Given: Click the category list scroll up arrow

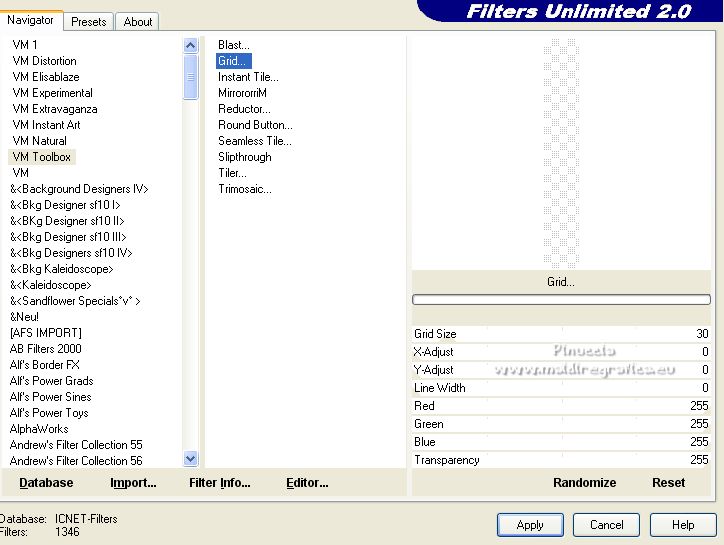Looking at the screenshot, I should [190, 45].
